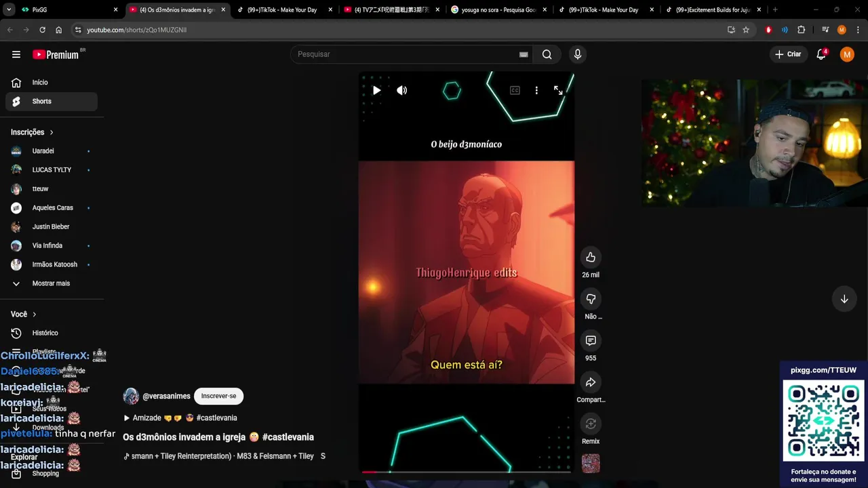The image size is (868, 488).
Task: Share the Short via Compartilhar
Action: tap(591, 382)
